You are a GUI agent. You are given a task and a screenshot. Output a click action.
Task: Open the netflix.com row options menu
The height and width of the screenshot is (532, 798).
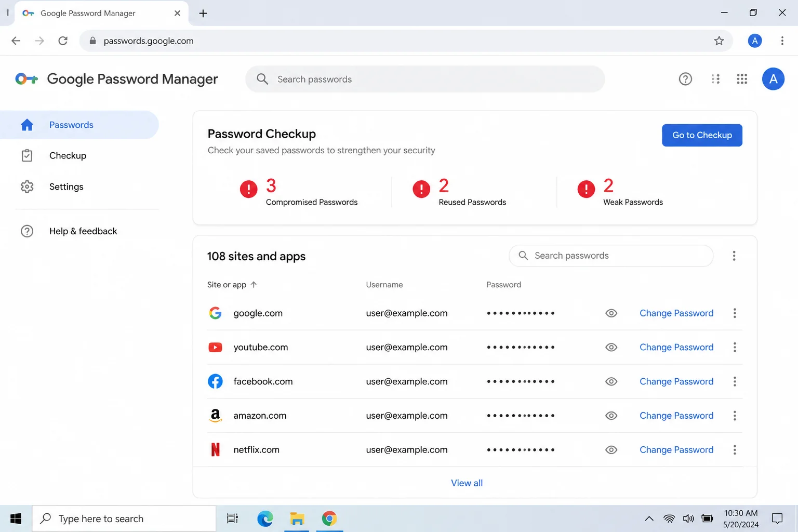(735, 450)
